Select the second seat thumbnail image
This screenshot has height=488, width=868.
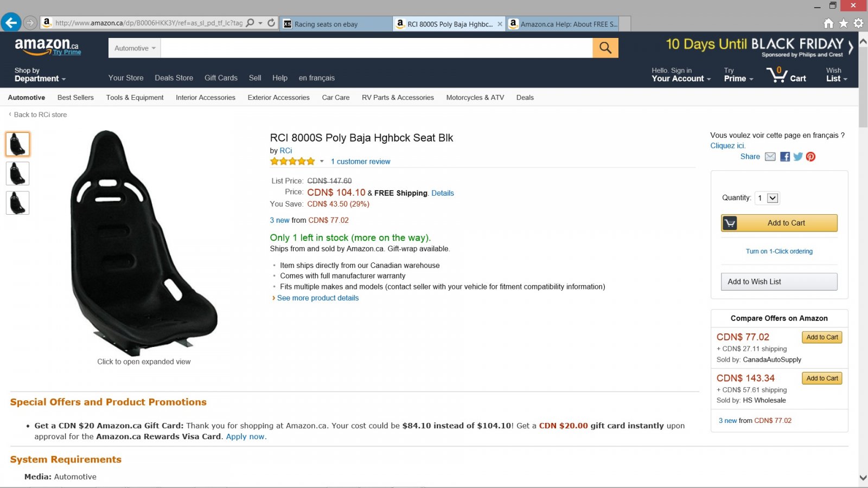17,174
